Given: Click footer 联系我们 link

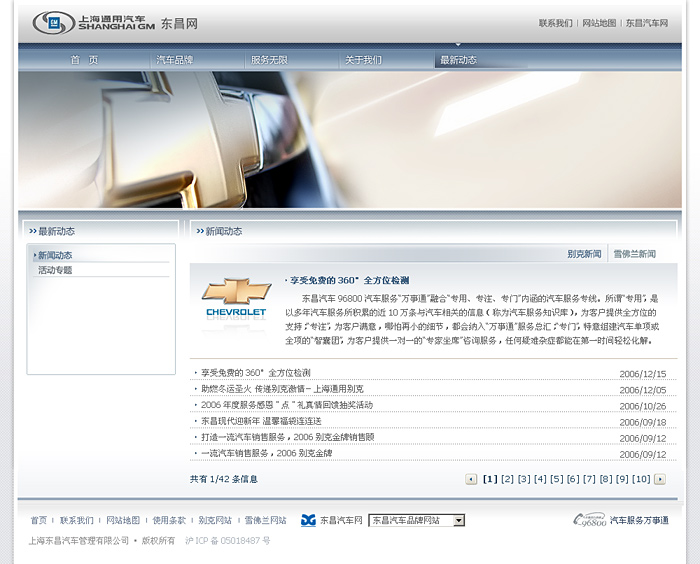Looking at the screenshot, I should pyautogui.click(x=77, y=520).
